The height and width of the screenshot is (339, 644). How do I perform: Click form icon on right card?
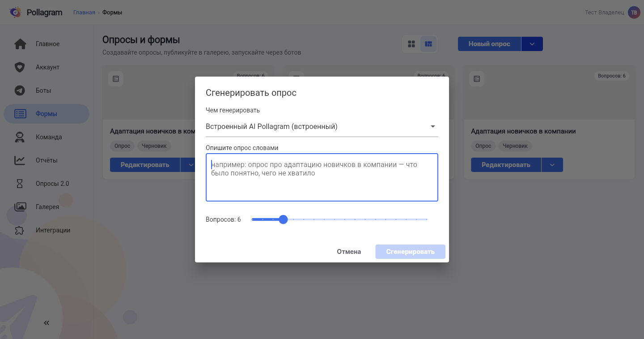click(477, 79)
